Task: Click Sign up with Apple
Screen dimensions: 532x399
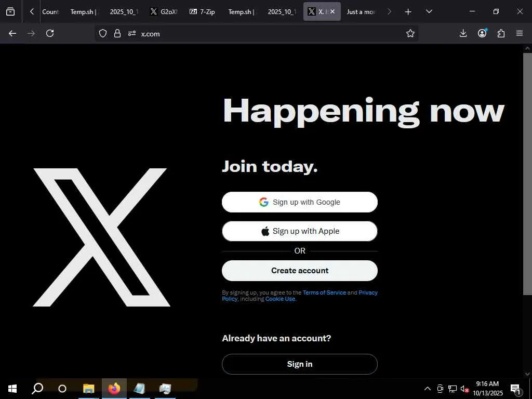Action: 300,231
